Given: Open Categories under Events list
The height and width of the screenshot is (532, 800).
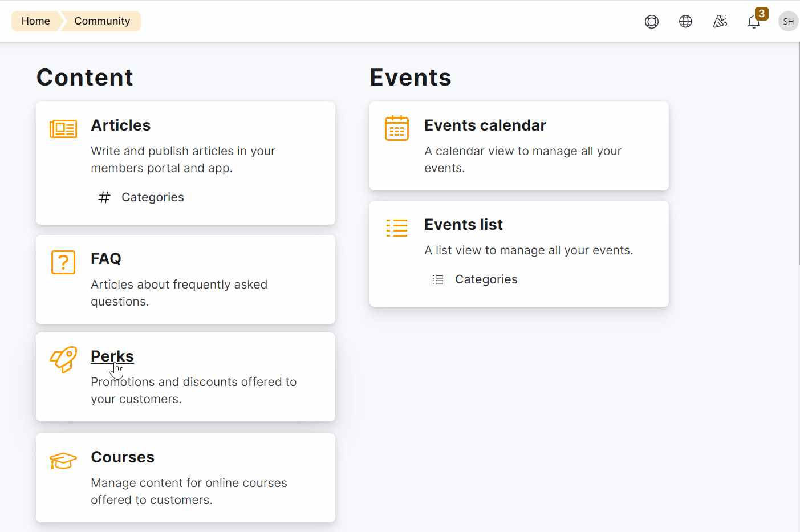Looking at the screenshot, I should 486,279.
